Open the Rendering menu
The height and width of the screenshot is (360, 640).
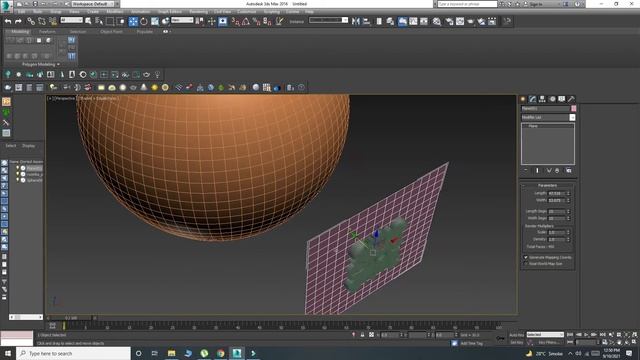pyautogui.click(x=198, y=12)
